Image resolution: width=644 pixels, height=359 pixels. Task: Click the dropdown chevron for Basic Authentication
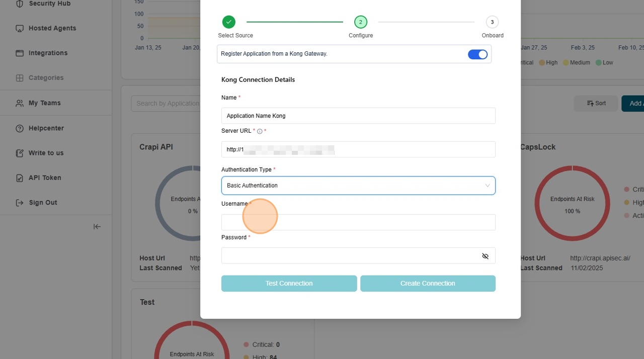[487, 186]
